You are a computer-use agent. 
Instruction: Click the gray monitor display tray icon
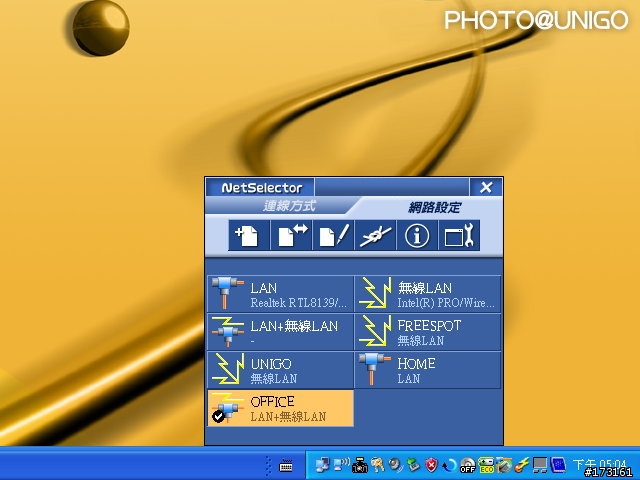(540, 465)
